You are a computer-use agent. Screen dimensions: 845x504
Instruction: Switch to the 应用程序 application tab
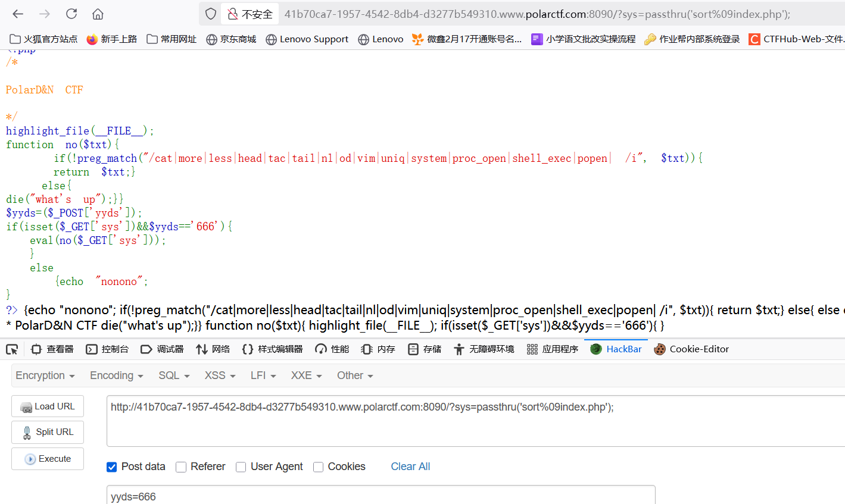point(553,349)
